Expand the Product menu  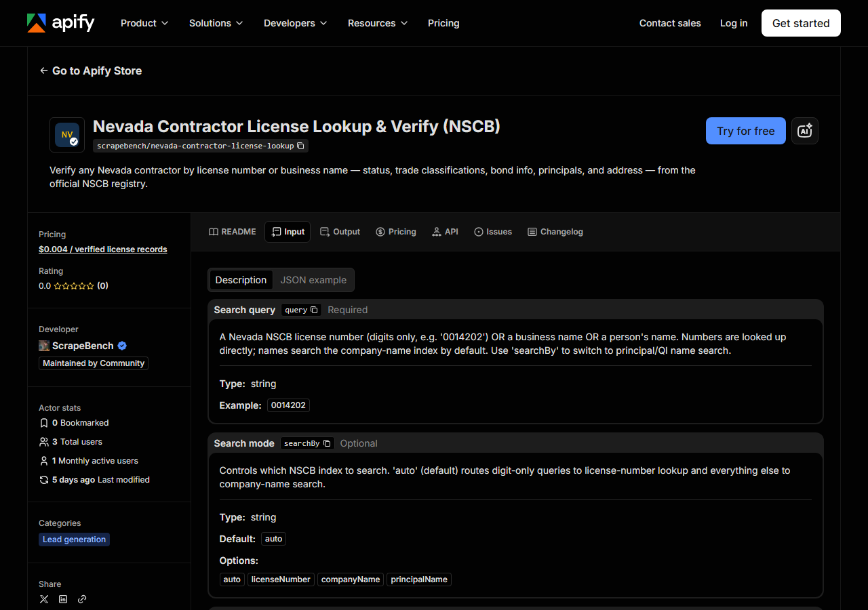[x=144, y=23]
